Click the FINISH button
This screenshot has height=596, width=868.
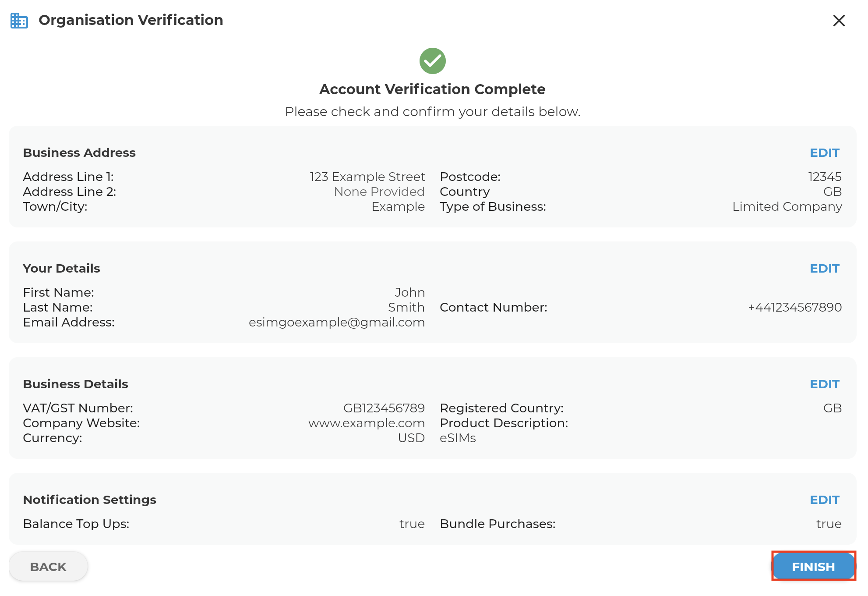[813, 566]
